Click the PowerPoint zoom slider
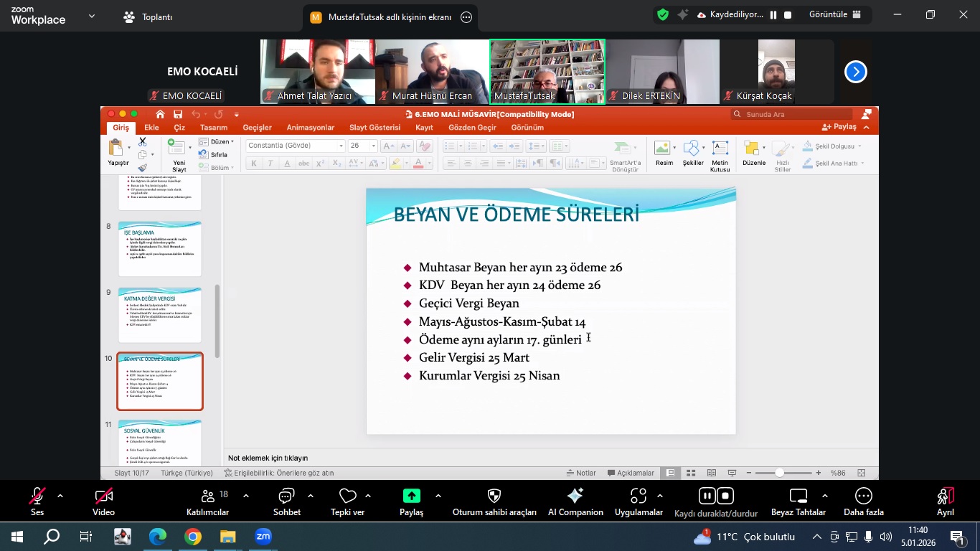980x551 pixels. pos(780,473)
